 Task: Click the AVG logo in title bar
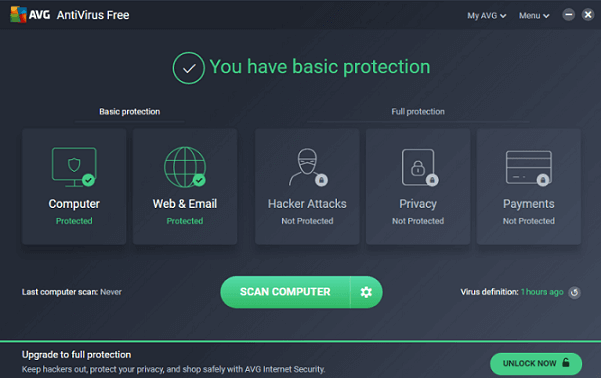[18, 15]
